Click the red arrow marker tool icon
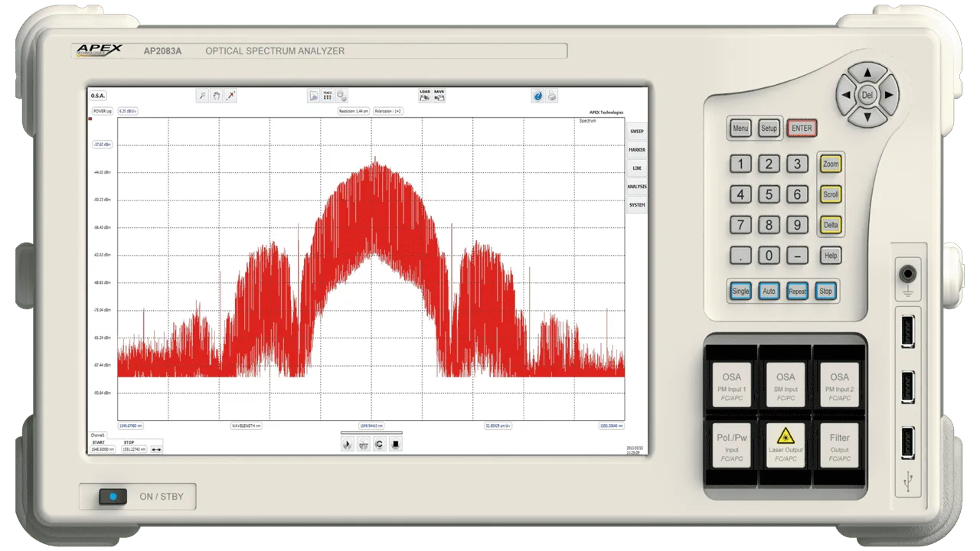 [230, 96]
